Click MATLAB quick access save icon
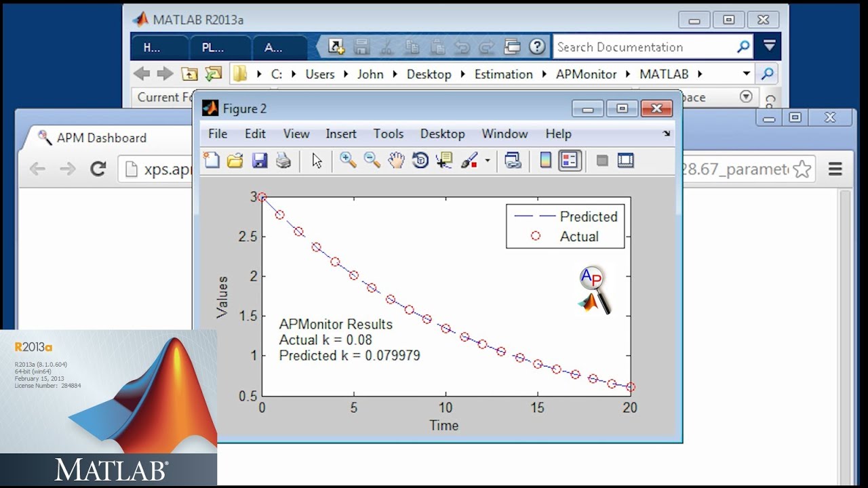 [x=361, y=47]
